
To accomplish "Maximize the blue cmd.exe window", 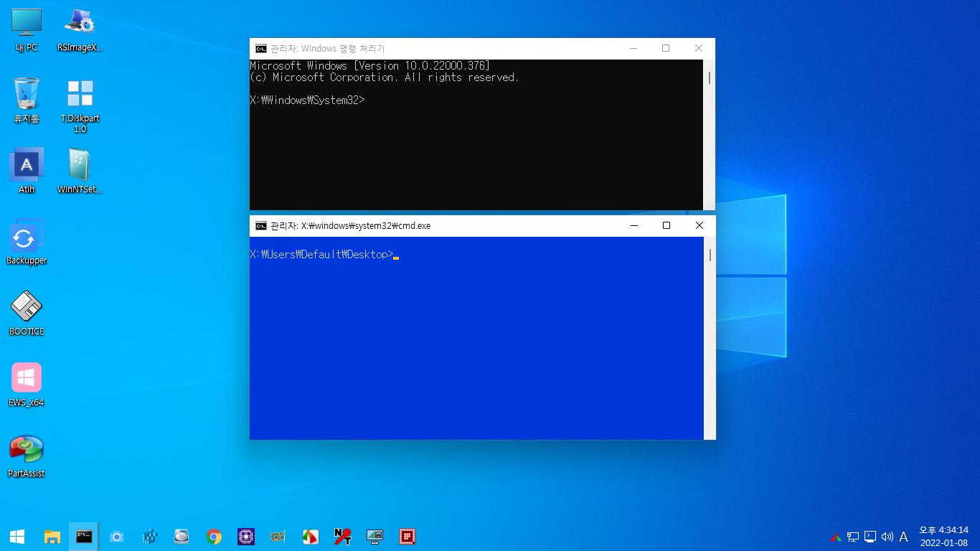I will point(666,225).
